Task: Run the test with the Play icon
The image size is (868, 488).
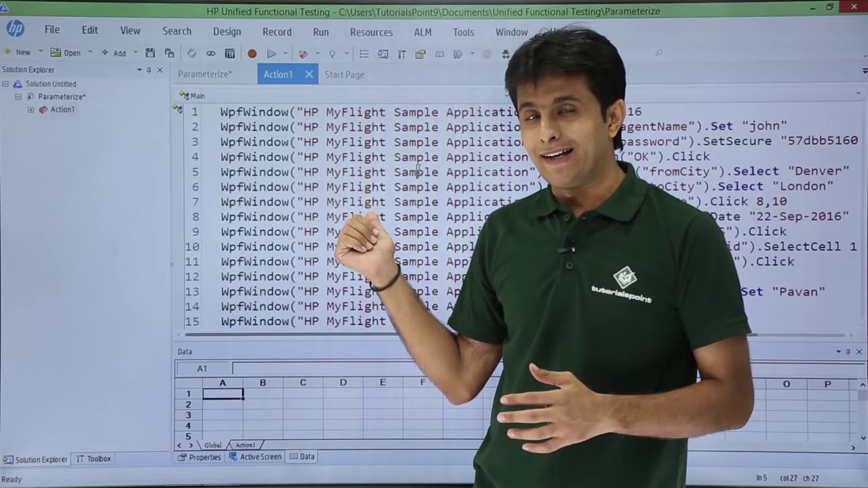Action: point(271,54)
